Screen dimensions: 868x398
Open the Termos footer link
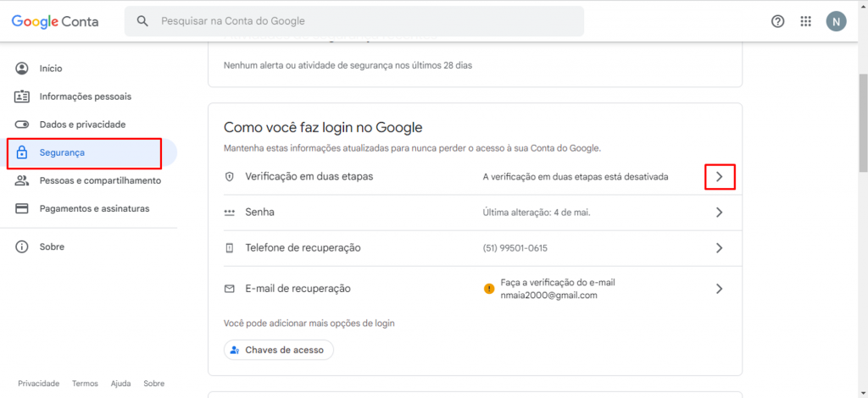pyautogui.click(x=85, y=384)
